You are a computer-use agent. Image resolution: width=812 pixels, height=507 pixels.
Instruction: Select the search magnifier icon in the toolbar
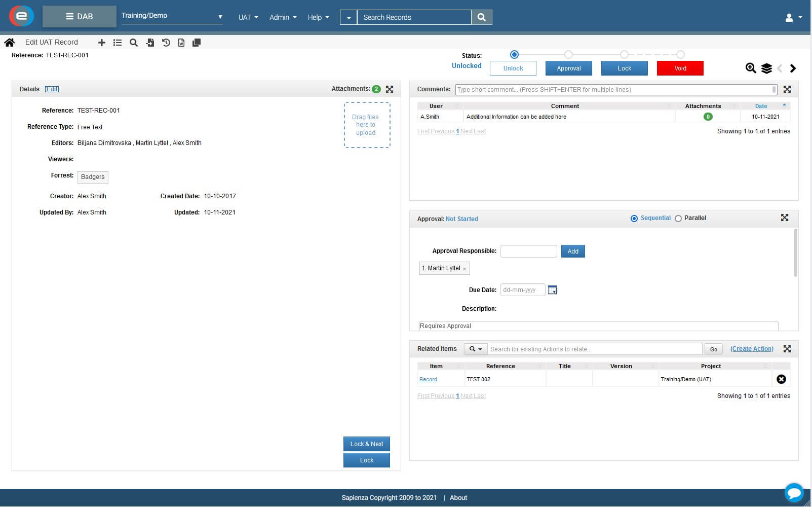(x=133, y=43)
